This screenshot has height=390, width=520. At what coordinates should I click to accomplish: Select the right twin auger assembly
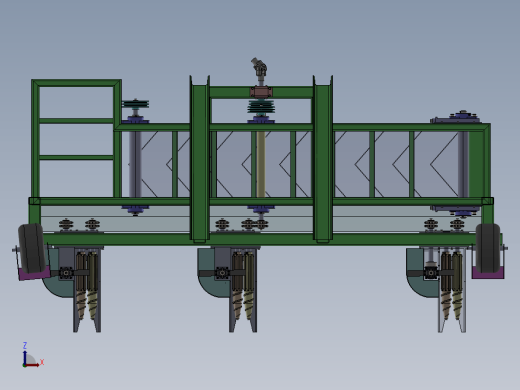coord(452,287)
